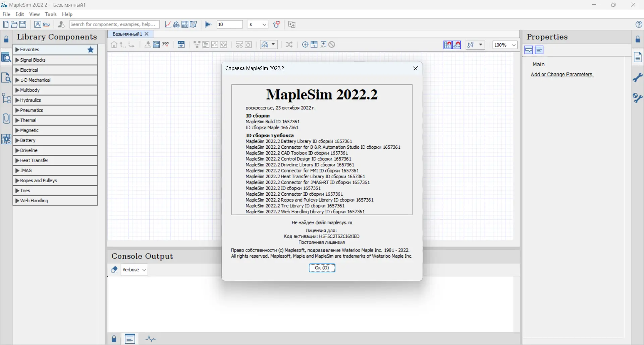Open the time units dropdown showing s
644x345 pixels.
[258, 24]
